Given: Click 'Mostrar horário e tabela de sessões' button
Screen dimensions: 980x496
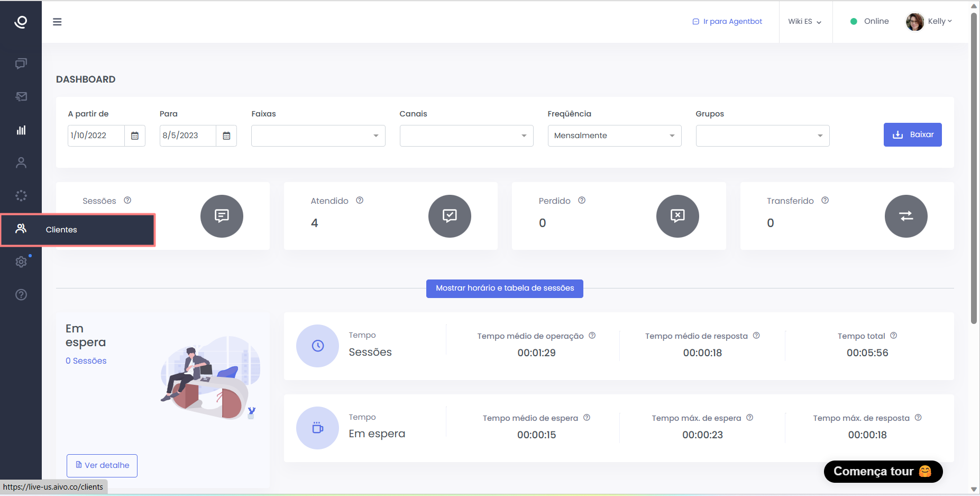Looking at the screenshot, I should [x=505, y=288].
